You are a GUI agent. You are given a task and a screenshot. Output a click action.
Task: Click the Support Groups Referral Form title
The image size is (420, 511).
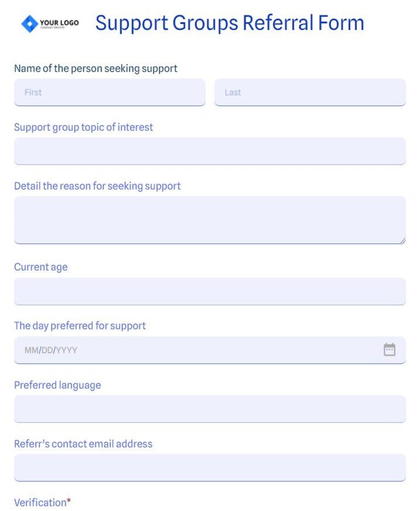point(229,23)
